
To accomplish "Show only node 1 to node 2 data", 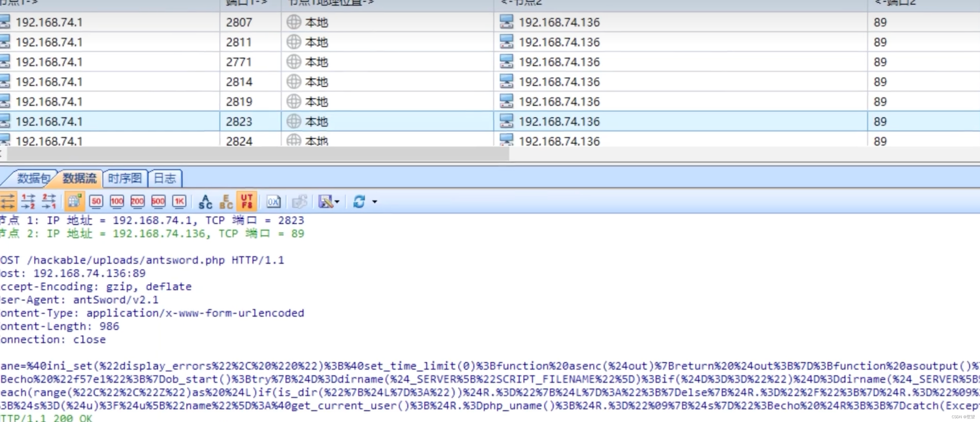I will (28, 201).
